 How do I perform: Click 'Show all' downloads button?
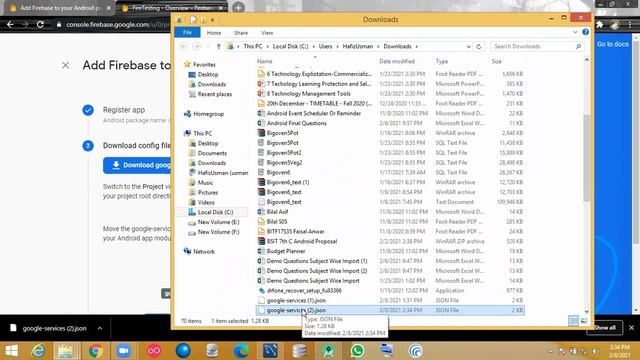[604, 327]
